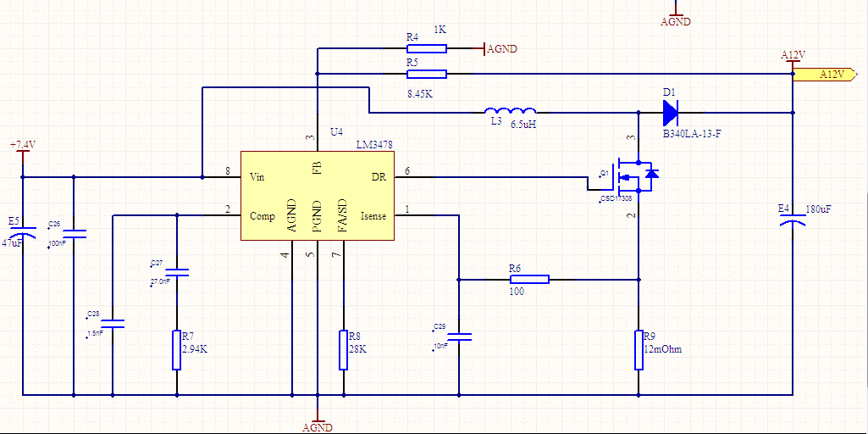The width and height of the screenshot is (868, 434).
Task: Select the C28 designator text
Action: [x=93, y=314]
